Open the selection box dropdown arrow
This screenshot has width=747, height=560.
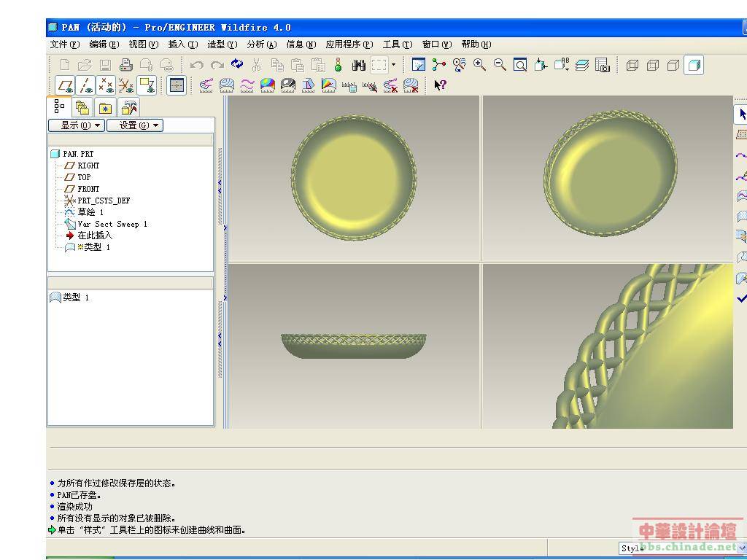[x=393, y=64]
